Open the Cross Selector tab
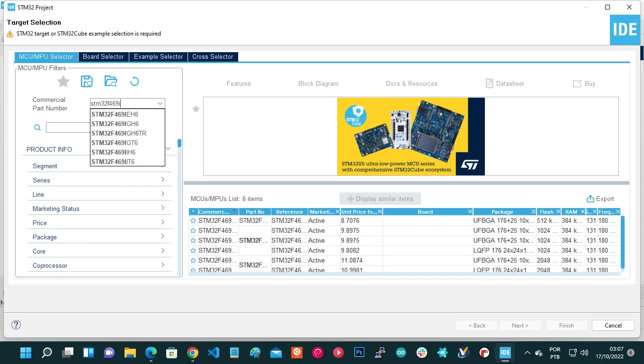This screenshot has width=644, height=364. click(213, 57)
